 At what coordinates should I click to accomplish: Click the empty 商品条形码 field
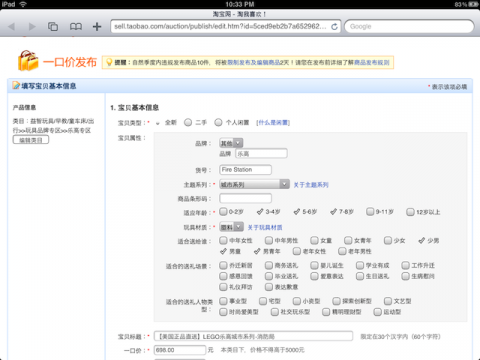(x=245, y=198)
